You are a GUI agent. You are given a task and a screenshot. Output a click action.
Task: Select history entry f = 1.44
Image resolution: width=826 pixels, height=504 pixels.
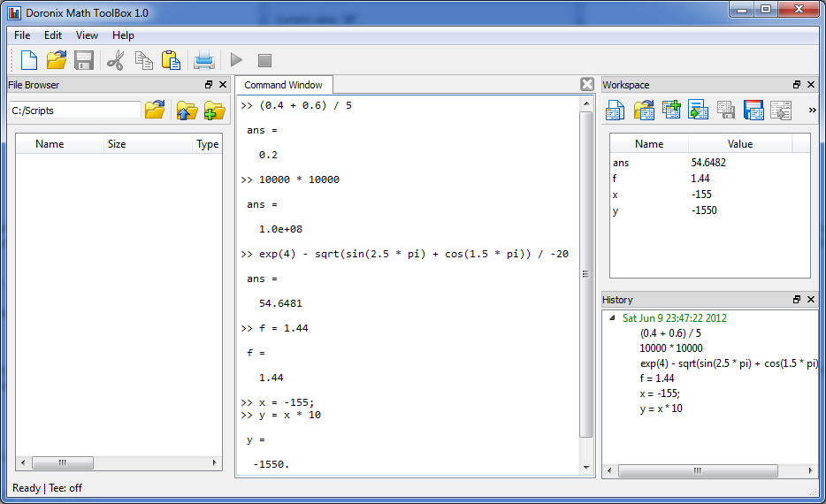657,378
